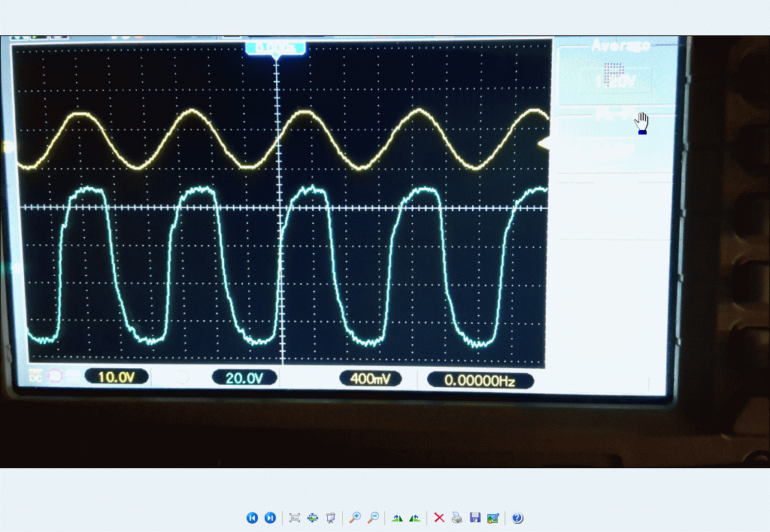Click the Average menu heading on scope

point(620,47)
